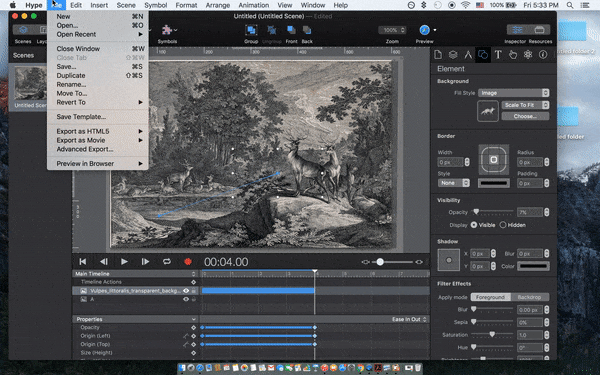600x375 pixels.
Task: Open the border Style None dropdown
Action: pyautogui.click(x=453, y=183)
